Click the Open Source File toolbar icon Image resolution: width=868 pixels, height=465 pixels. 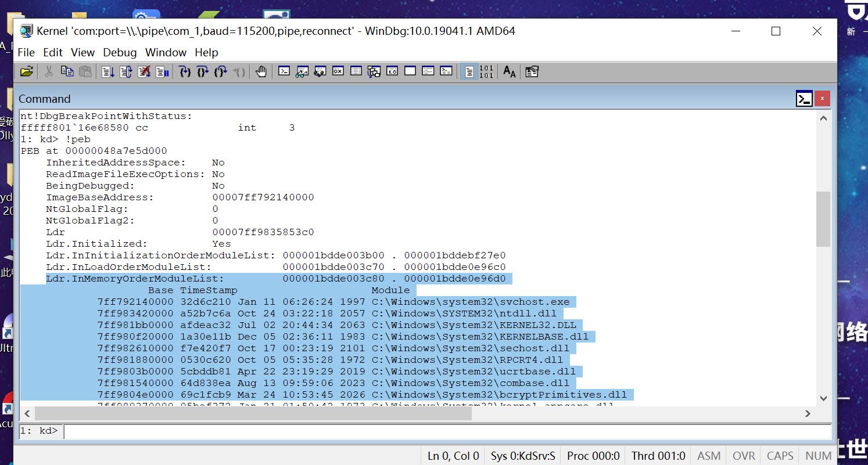click(27, 71)
